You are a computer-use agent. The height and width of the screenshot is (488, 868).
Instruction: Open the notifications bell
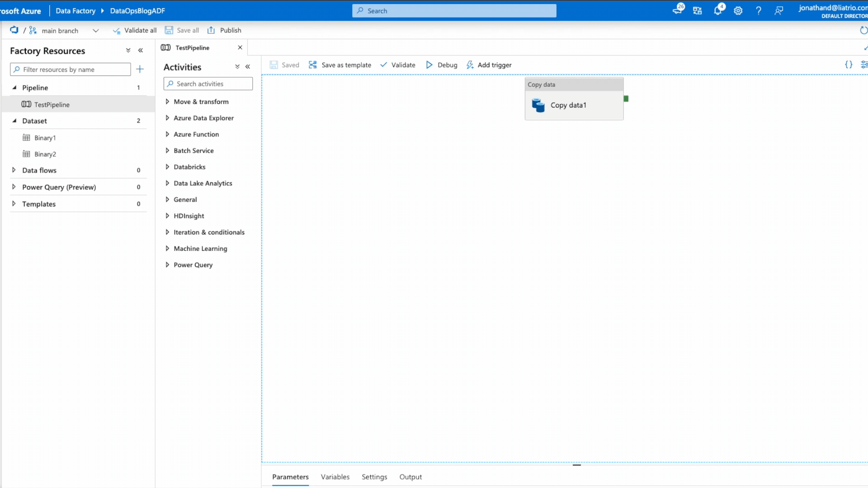(x=718, y=10)
